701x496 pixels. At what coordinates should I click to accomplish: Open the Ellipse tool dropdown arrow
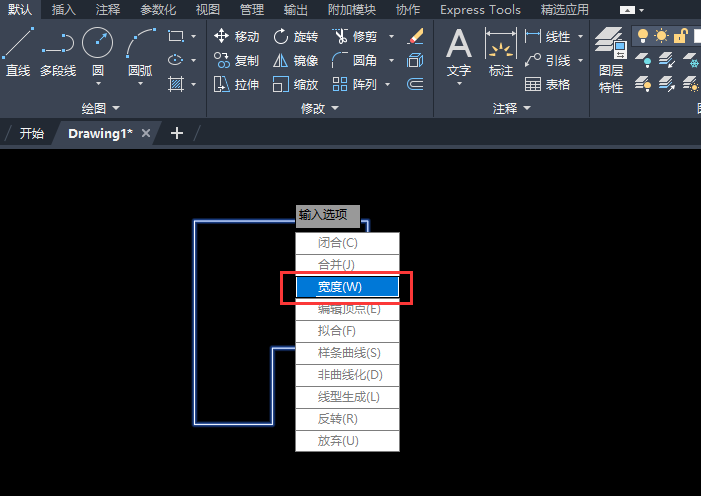tap(194, 60)
